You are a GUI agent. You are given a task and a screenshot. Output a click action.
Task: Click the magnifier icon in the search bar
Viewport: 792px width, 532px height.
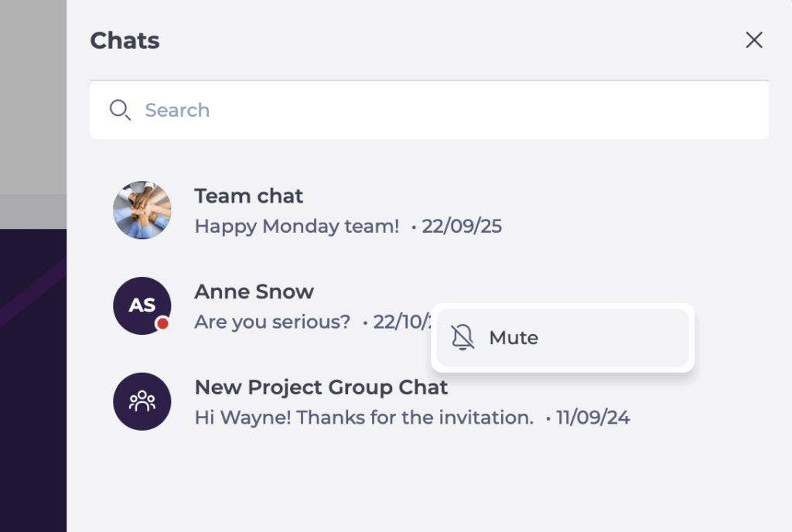click(119, 110)
